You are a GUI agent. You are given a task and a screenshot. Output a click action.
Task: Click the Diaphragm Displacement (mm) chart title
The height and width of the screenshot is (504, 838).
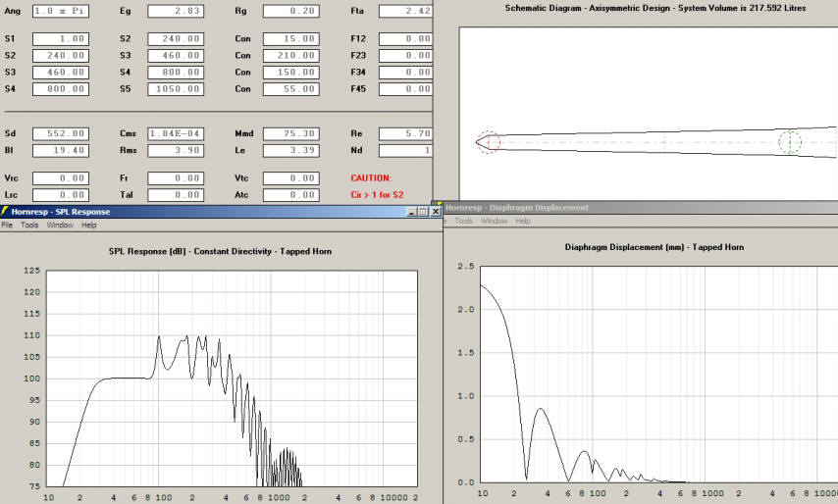click(x=655, y=247)
